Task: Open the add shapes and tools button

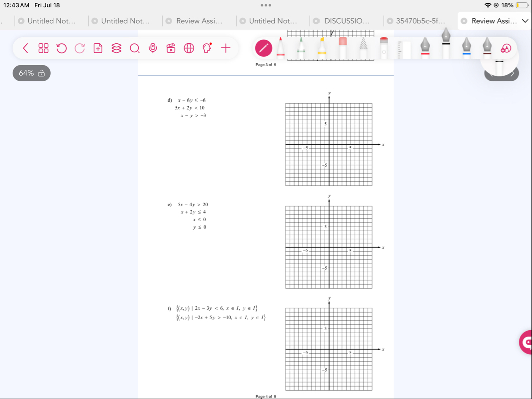Action: (x=506, y=48)
